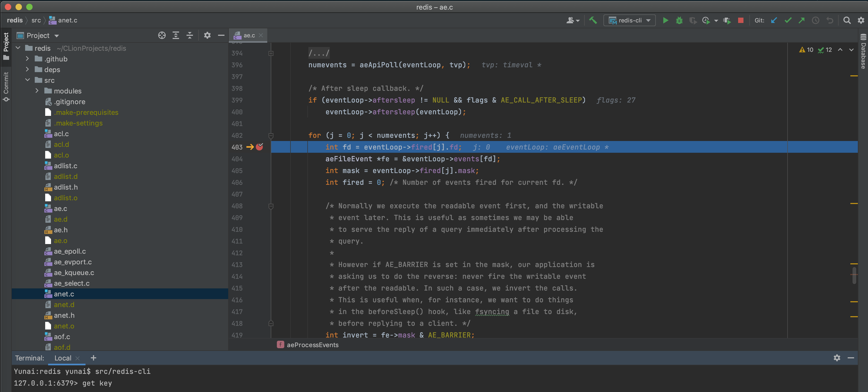The height and width of the screenshot is (392, 868).
Task: Expand the deps folder
Action: pyautogui.click(x=28, y=69)
